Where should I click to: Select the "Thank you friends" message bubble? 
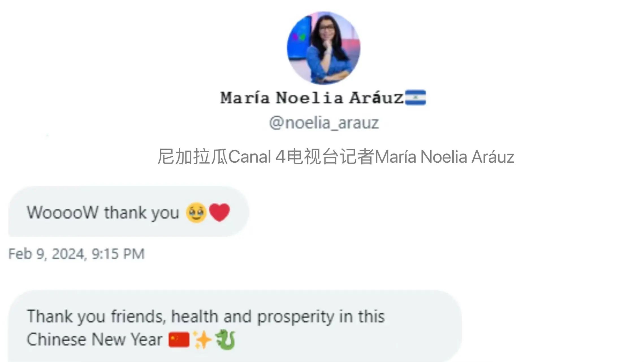click(235, 326)
